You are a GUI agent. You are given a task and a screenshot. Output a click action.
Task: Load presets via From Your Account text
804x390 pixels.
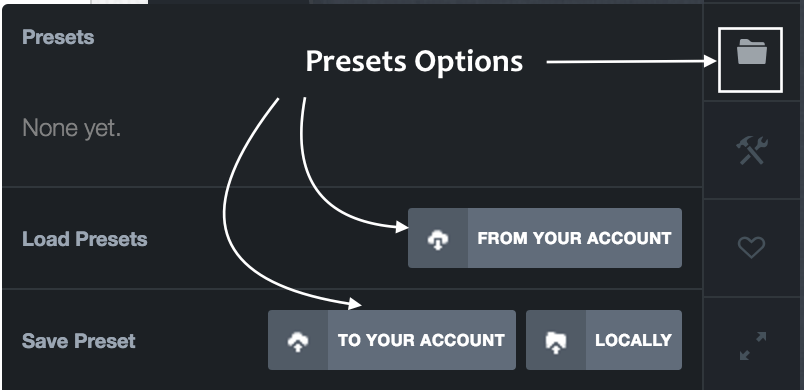coord(574,238)
